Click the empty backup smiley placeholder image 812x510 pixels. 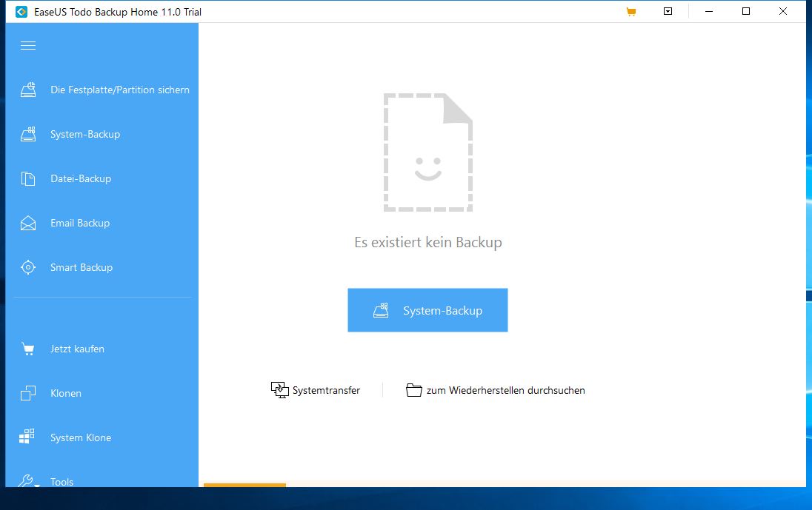pyautogui.click(x=427, y=152)
